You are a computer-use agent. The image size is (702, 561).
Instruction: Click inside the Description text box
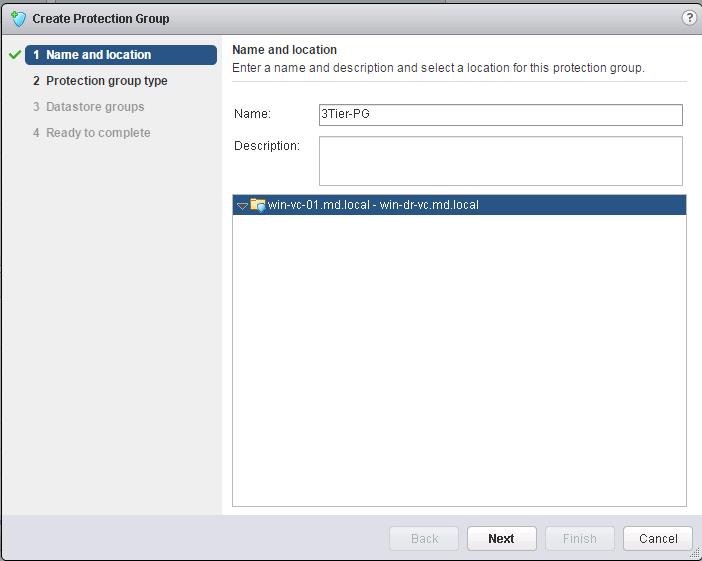tap(501, 161)
